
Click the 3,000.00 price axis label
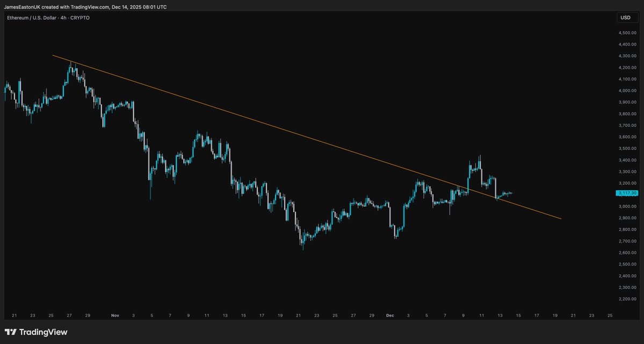(627, 206)
